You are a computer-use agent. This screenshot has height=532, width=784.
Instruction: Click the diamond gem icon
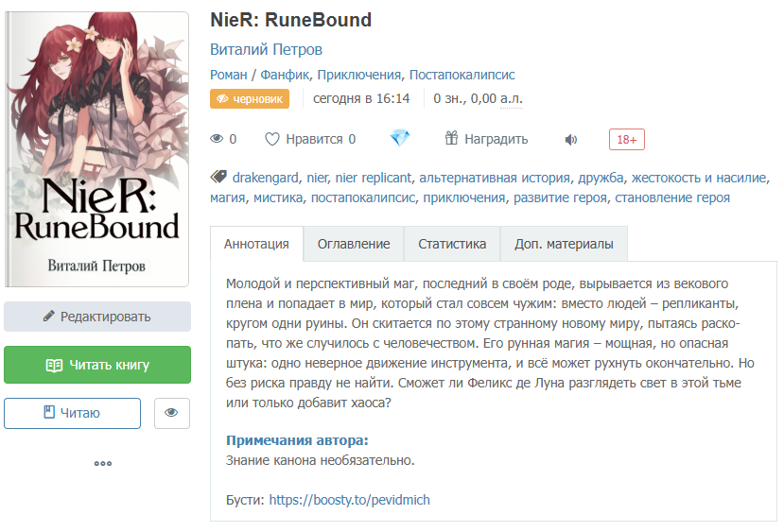coord(400,138)
